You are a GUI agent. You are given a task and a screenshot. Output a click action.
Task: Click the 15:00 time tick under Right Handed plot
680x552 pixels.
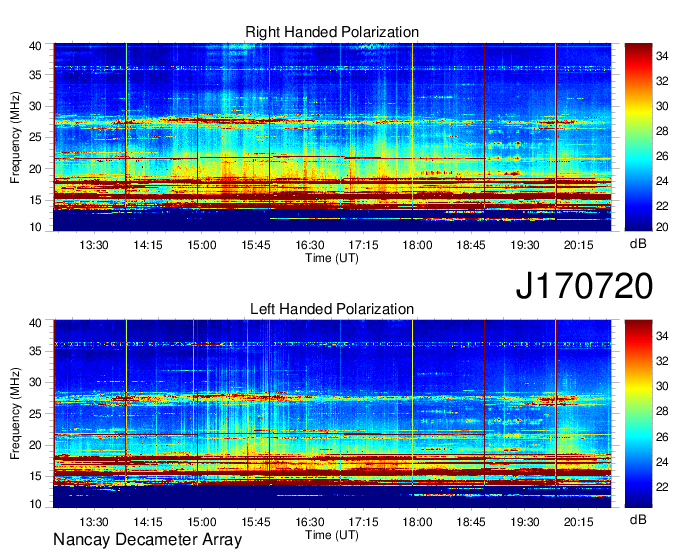[x=202, y=245]
